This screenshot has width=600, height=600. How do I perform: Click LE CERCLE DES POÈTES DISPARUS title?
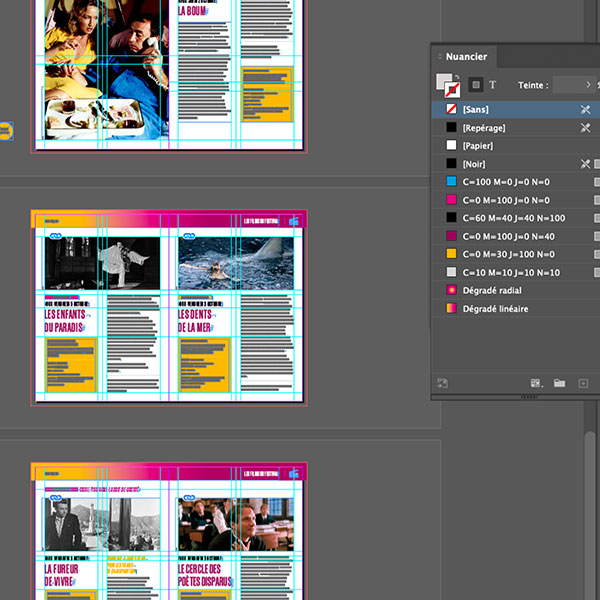205,575
